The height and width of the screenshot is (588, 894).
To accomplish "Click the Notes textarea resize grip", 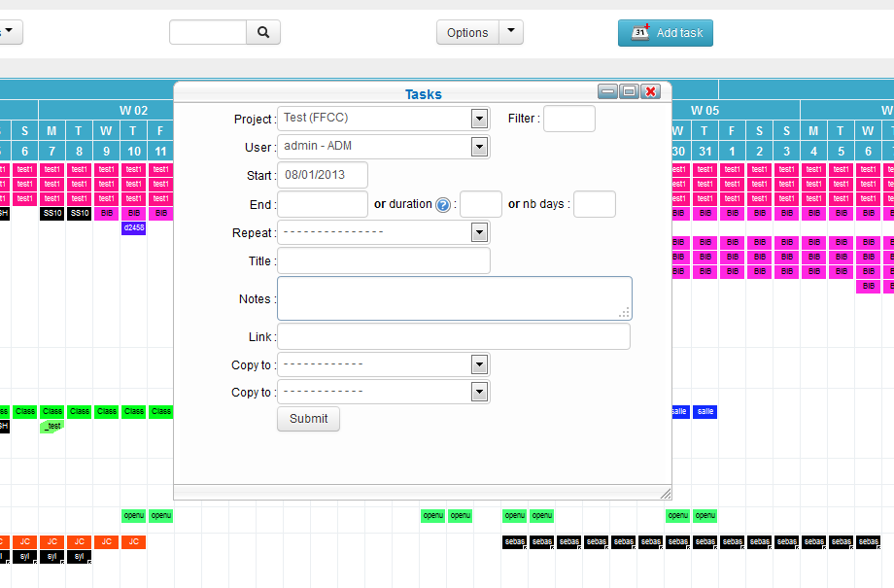I will tap(624, 312).
